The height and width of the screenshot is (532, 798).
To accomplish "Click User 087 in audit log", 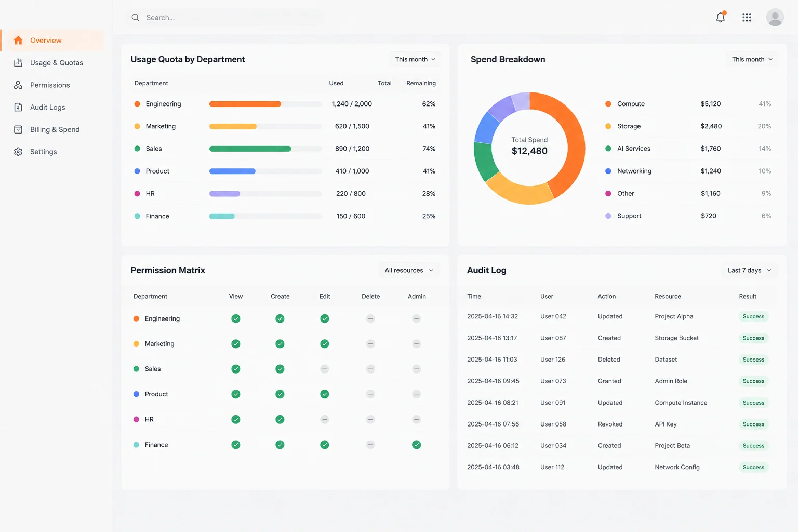I will click(553, 338).
